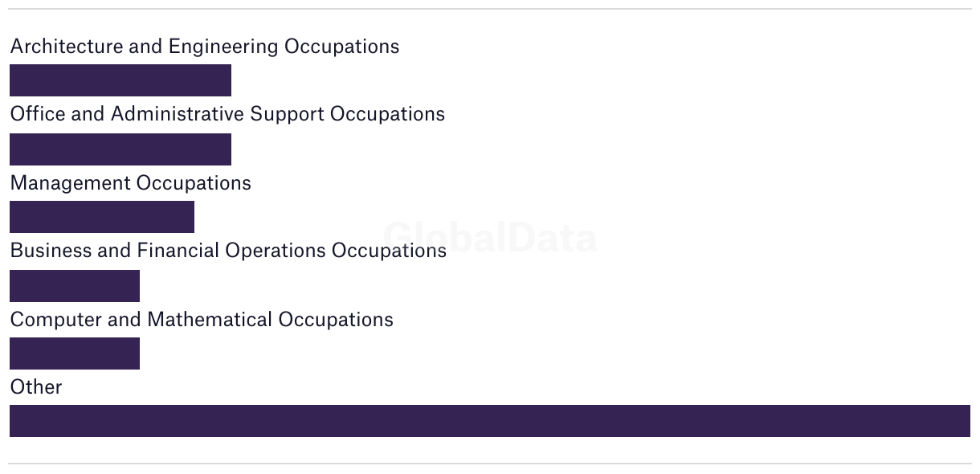Click the word Mathematical in the label
Viewport: 980px width, 474px height.
[210, 320]
